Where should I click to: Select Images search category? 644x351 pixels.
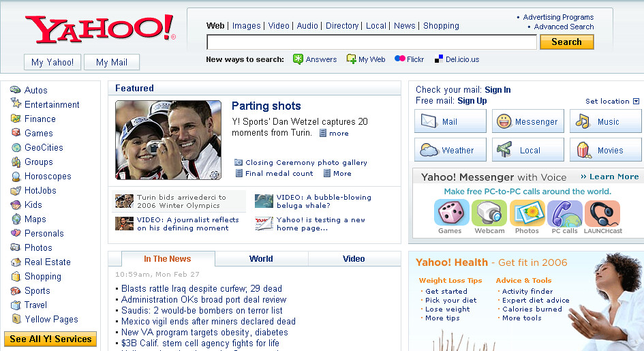coord(247,25)
